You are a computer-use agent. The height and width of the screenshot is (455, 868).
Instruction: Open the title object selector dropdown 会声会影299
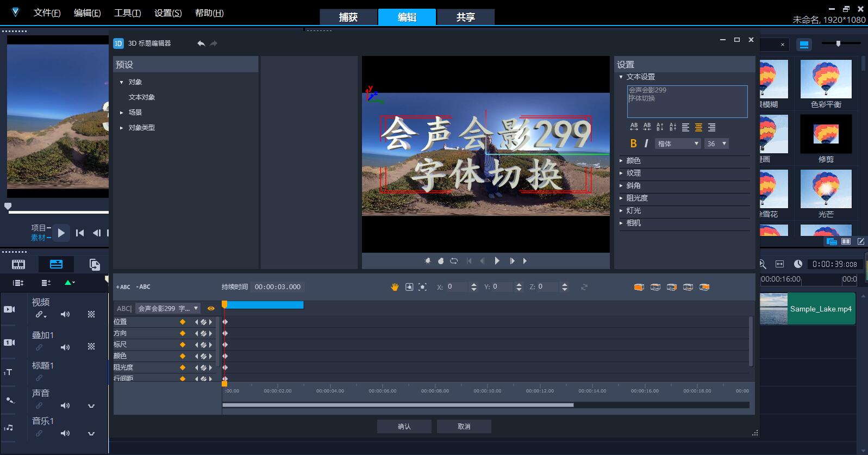pos(167,308)
